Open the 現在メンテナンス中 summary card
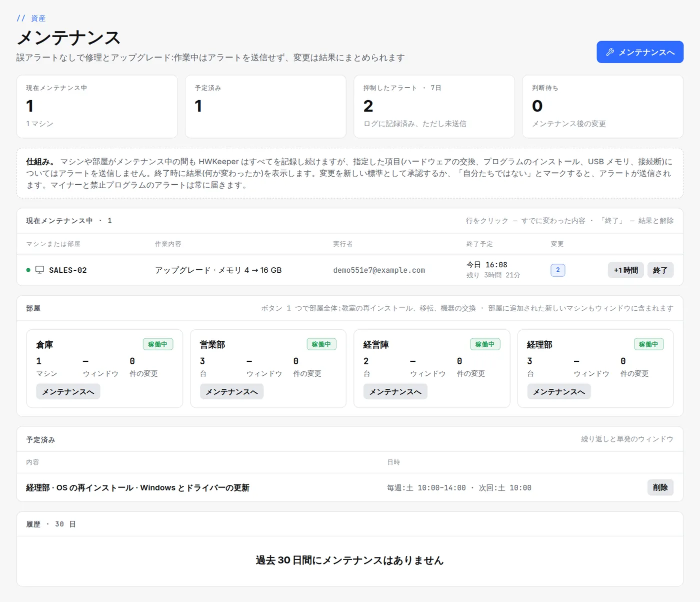 coord(97,107)
